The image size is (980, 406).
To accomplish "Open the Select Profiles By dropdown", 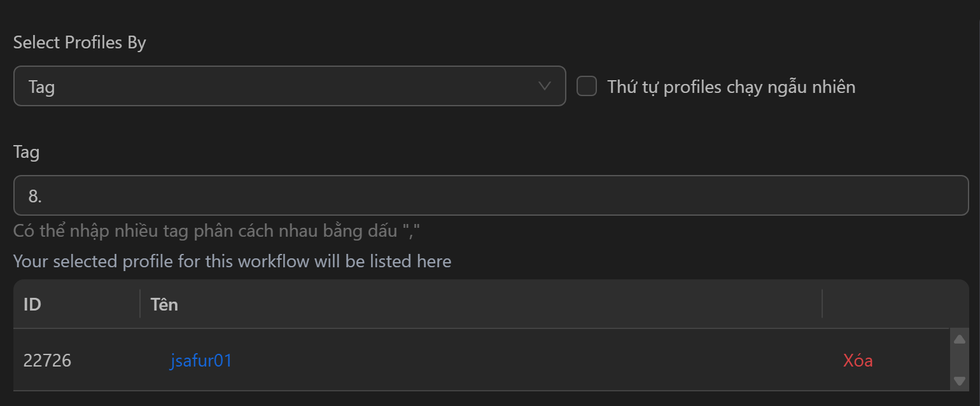I will point(290,86).
